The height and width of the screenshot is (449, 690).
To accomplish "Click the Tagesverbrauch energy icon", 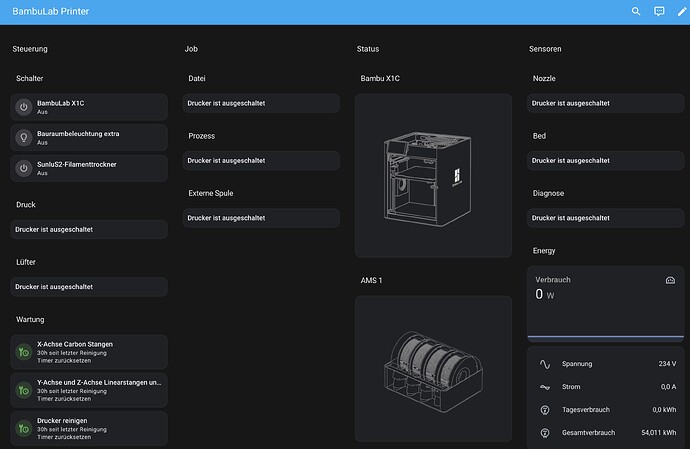I will 545,410.
